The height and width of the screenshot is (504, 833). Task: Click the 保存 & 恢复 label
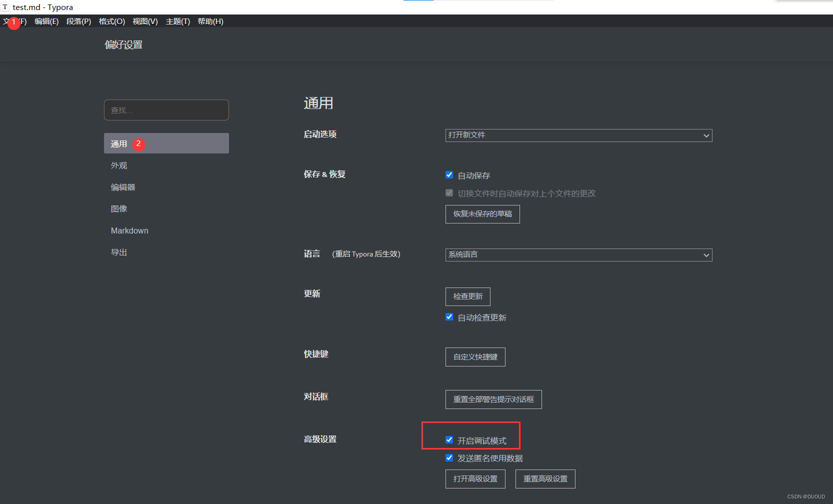[324, 174]
